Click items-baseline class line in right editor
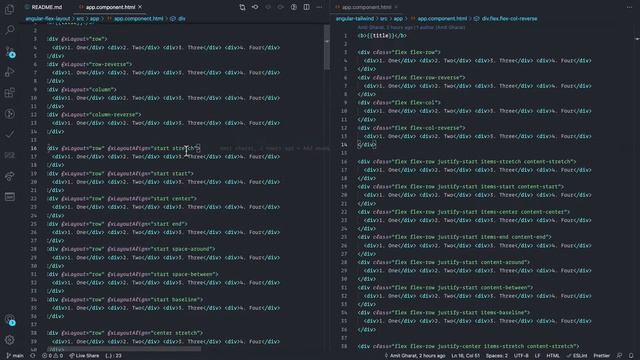Viewport: 640px width, 360px height. tap(444, 312)
